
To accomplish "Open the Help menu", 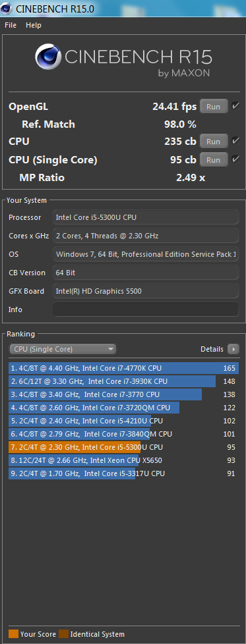I will 34,25.
